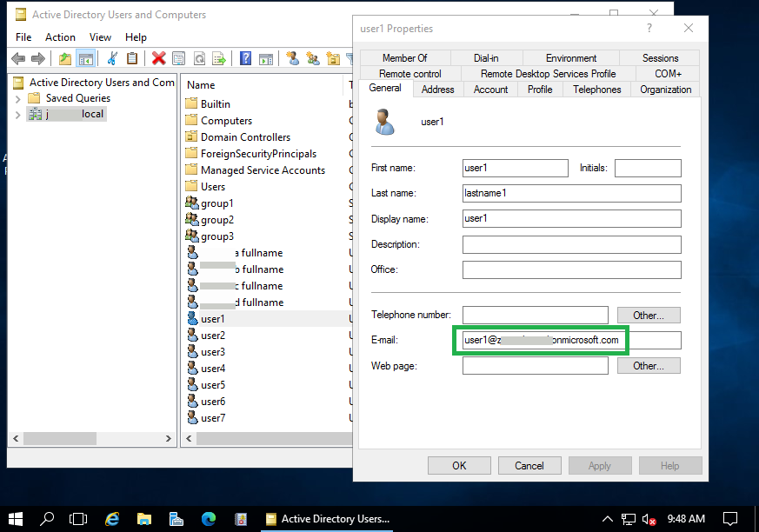
Task: Click the Create new group toolbar icon
Action: [x=312, y=58]
